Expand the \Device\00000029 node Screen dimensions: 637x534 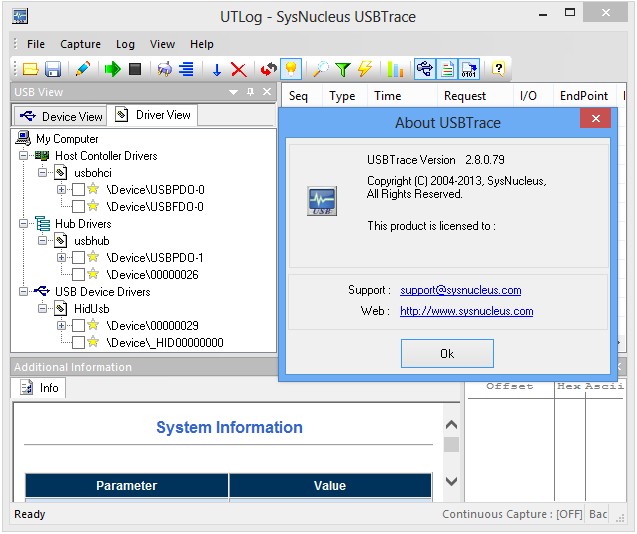click(x=61, y=325)
